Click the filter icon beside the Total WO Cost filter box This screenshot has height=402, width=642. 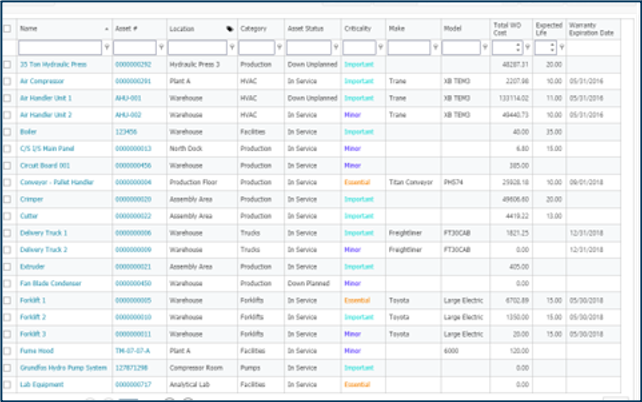pos(527,47)
